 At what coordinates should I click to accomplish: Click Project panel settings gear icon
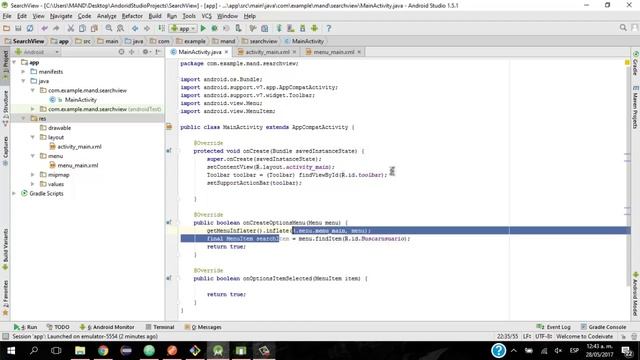pos(145,52)
